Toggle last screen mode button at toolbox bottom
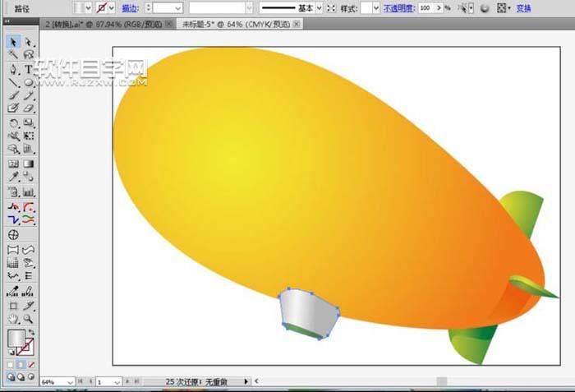The image size is (575, 392). tap(31, 377)
